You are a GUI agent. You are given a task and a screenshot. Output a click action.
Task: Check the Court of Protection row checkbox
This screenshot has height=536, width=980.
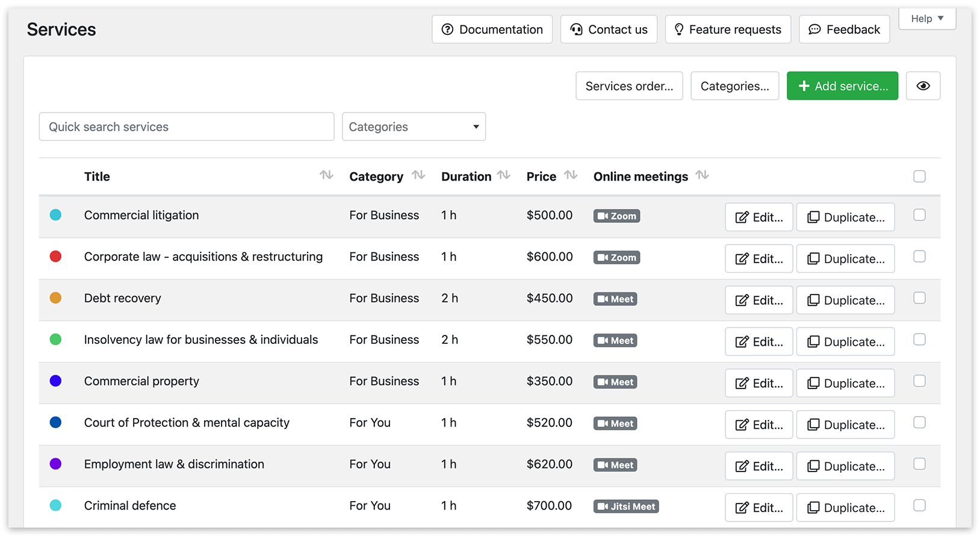click(x=919, y=423)
